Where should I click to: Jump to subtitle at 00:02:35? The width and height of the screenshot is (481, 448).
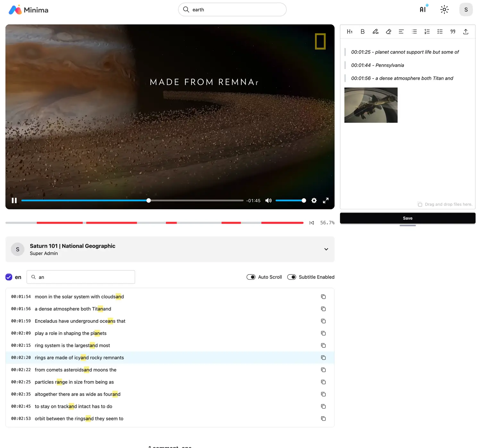coord(21,394)
